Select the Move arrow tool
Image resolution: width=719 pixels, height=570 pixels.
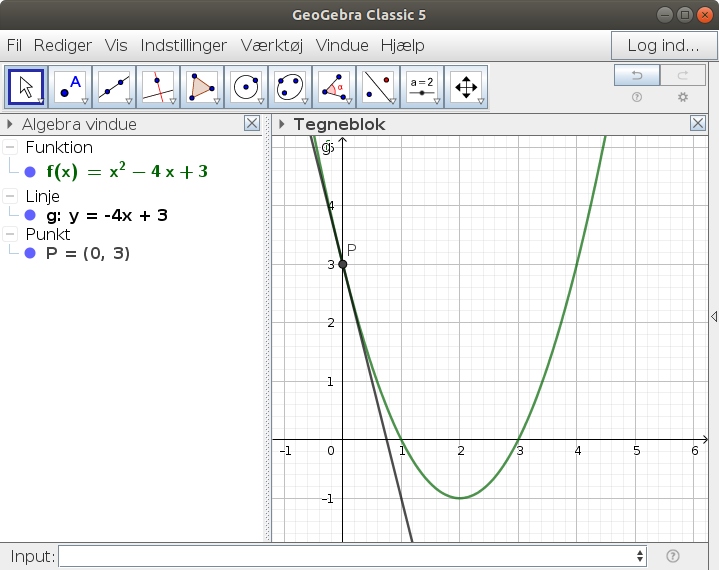[x=26, y=87]
